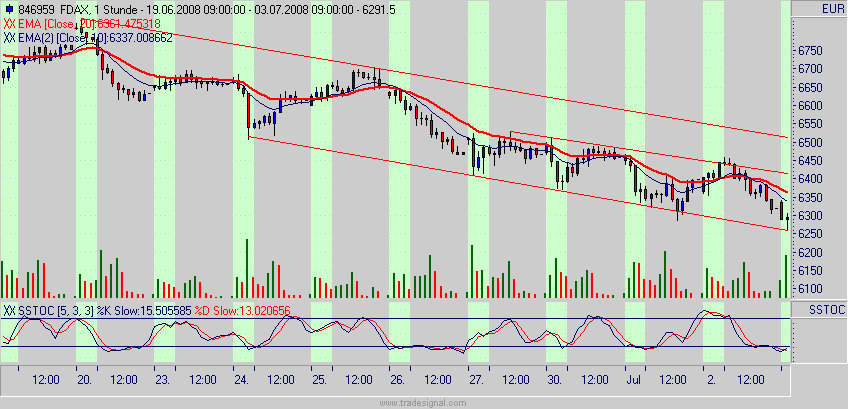The image size is (848, 409).
Task: Click price axis label 6550
Action: coord(810,124)
